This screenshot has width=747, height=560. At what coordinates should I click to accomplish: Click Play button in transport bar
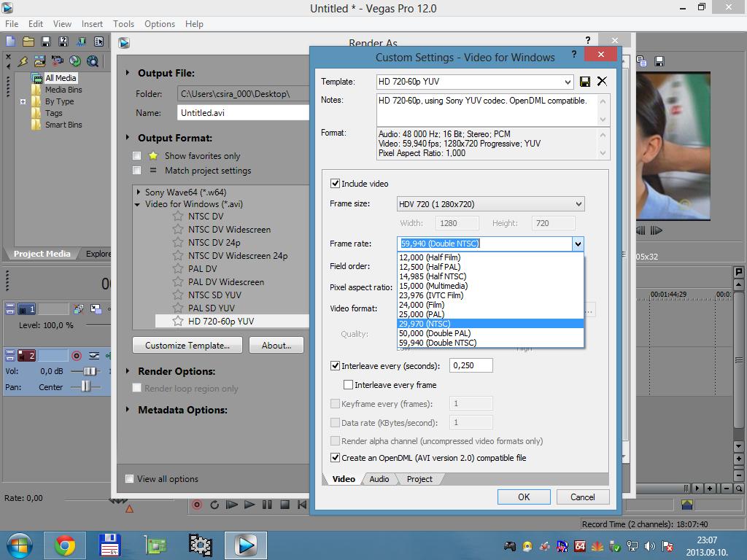pyautogui.click(x=249, y=505)
